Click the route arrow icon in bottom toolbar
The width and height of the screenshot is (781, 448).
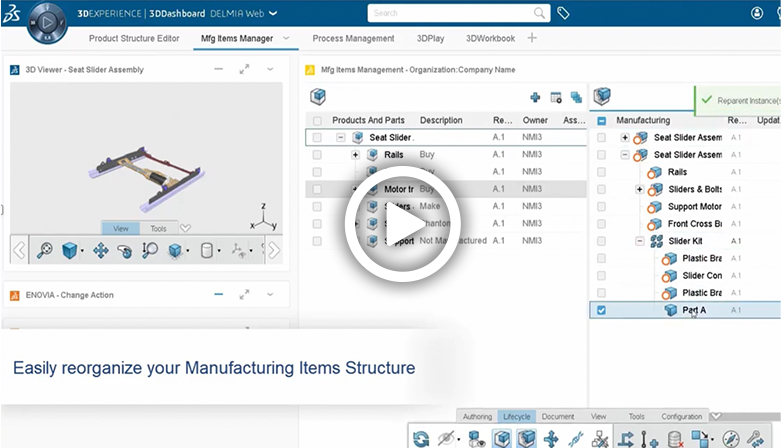pos(626,439)
